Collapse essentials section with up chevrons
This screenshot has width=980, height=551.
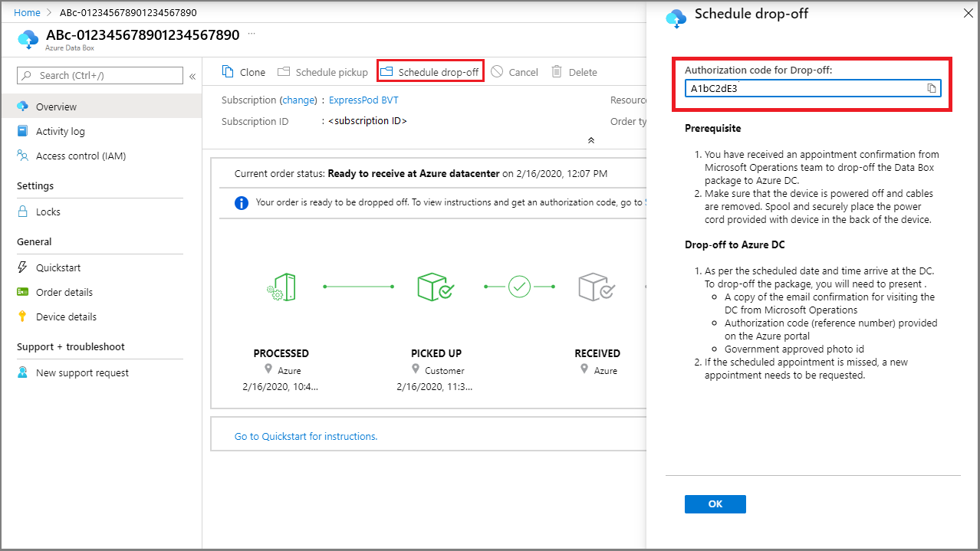coord(590,140)
